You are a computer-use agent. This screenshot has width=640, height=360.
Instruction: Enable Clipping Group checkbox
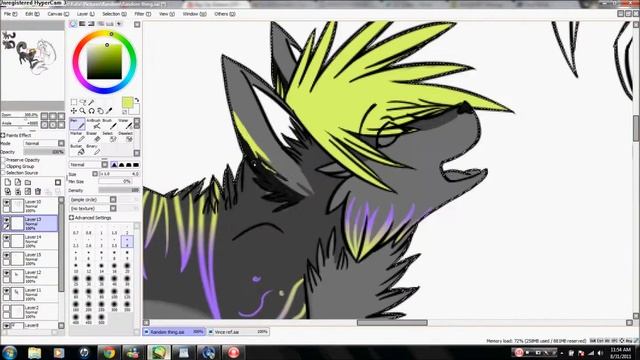[x=3, y=167]
